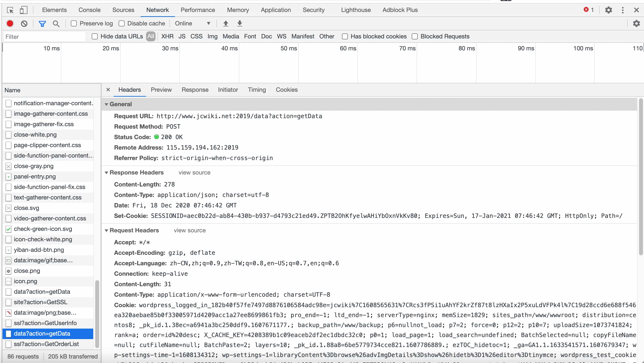Stop recording network log red button
This screenshot has height=363, width=644.
10,23
